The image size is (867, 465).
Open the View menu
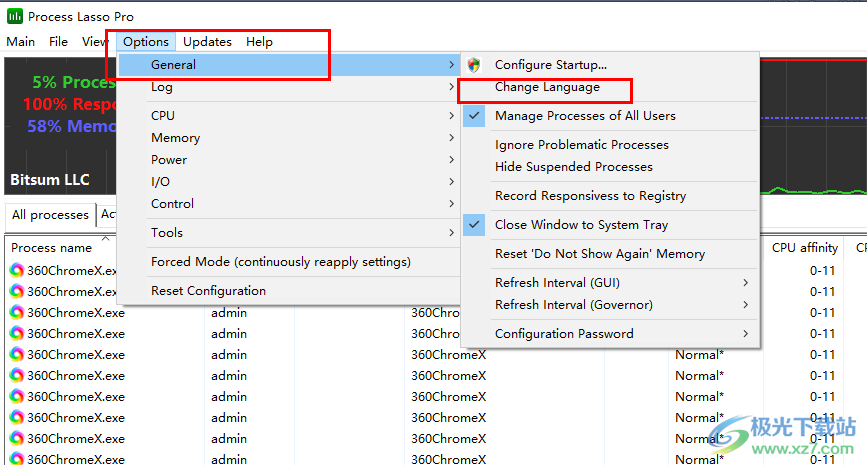point(94,42)
